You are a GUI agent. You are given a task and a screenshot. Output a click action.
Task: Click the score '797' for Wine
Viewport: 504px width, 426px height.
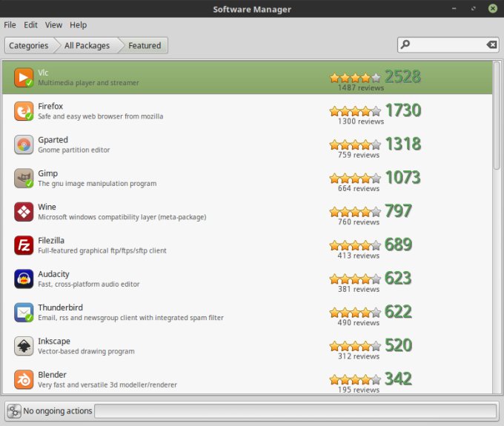point(398,210)
